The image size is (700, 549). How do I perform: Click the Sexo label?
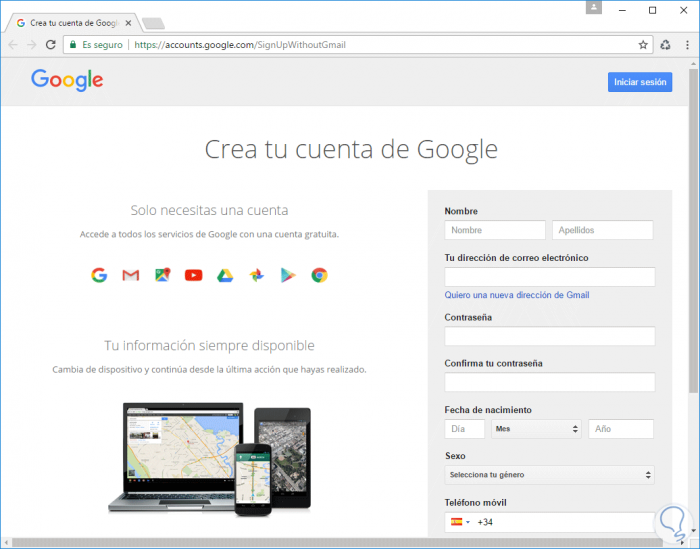click(x=455, y=456)
